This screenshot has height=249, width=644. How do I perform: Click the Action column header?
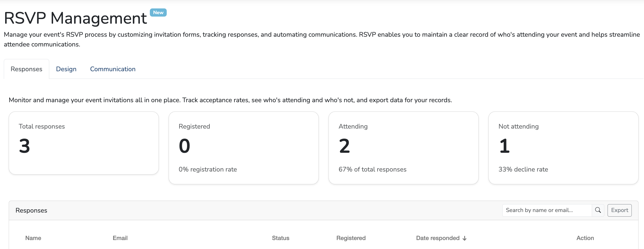(x=585, y=238)
